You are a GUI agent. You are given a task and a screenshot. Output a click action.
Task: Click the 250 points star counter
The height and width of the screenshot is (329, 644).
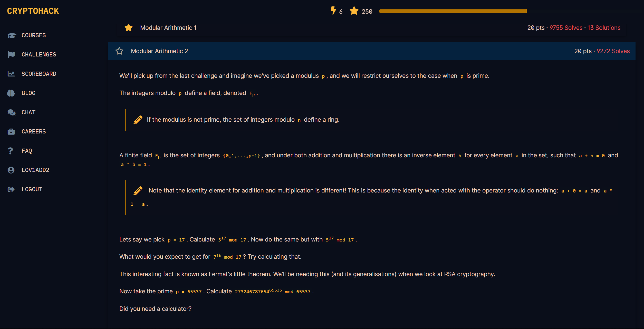click(361, 11)
